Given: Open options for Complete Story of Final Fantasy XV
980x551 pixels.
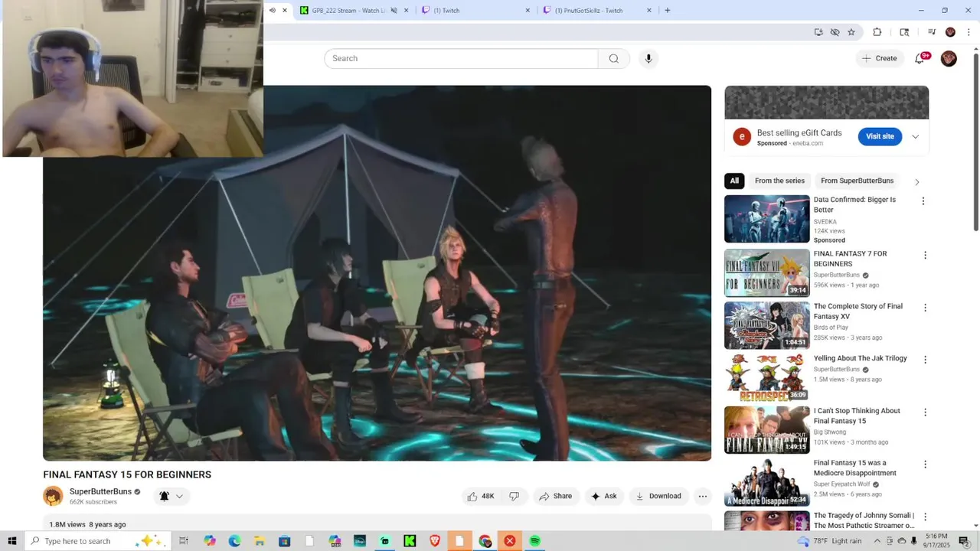Looking at the screenshot, I should (925, 308).
